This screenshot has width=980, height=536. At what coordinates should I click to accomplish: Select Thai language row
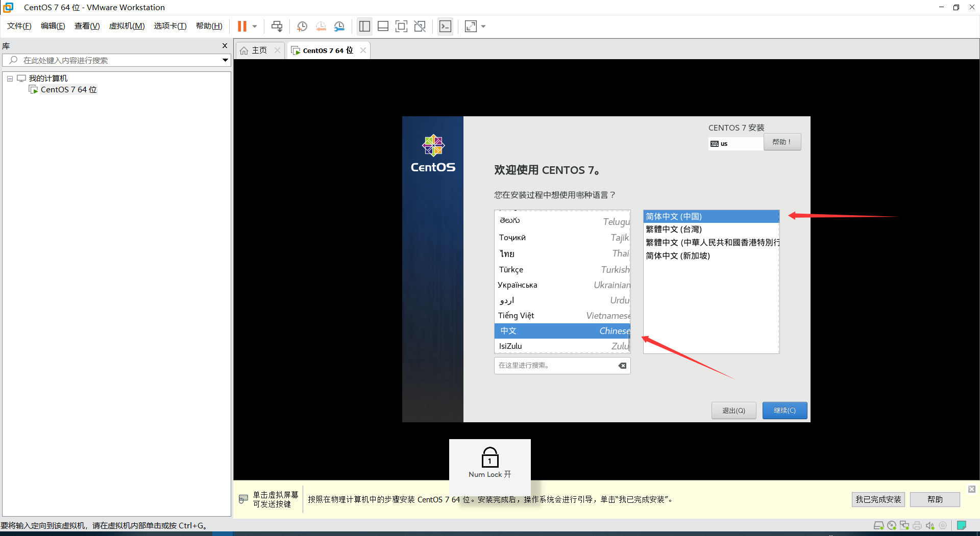(x=562, y=253)
